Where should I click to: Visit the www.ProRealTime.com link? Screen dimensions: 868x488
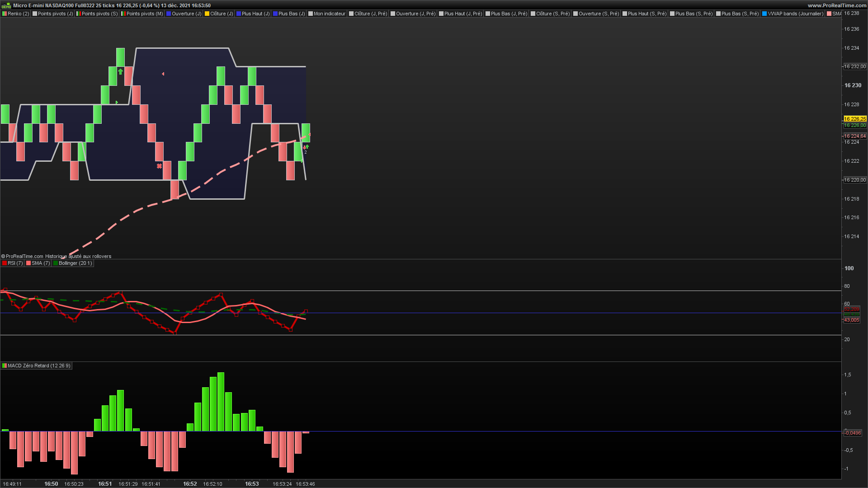pyautogui.click(x=837, y=5)
